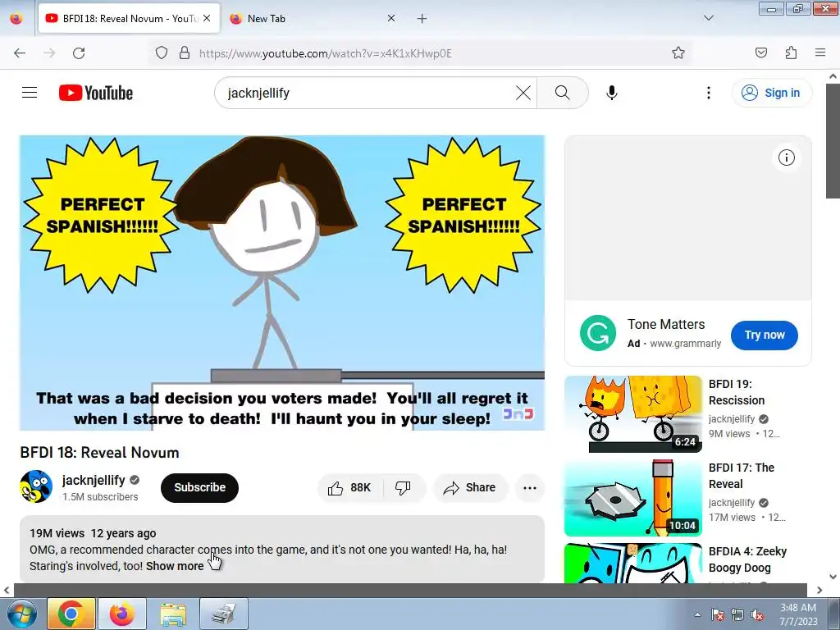The image size is (840, 630).
Task: Open the BFDI 17: The Reveal title
Action: point(742,476)
